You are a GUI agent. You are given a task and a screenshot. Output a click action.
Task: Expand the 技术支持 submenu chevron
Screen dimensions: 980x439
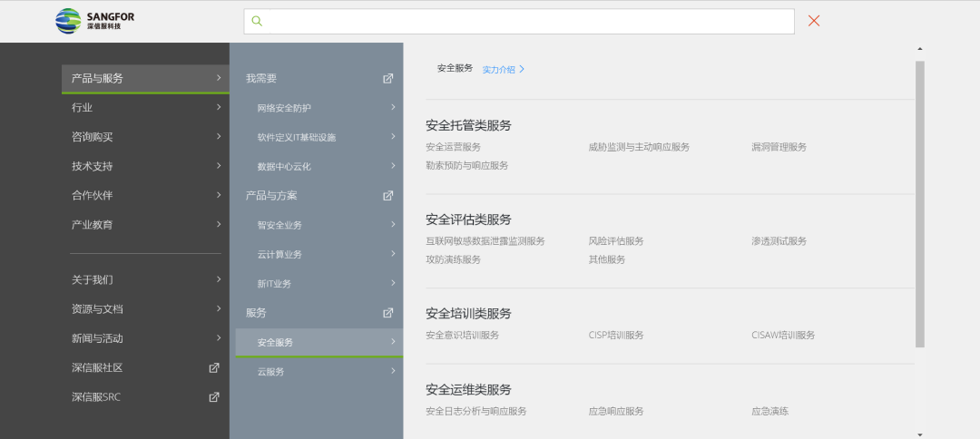[x=219, y=166]
